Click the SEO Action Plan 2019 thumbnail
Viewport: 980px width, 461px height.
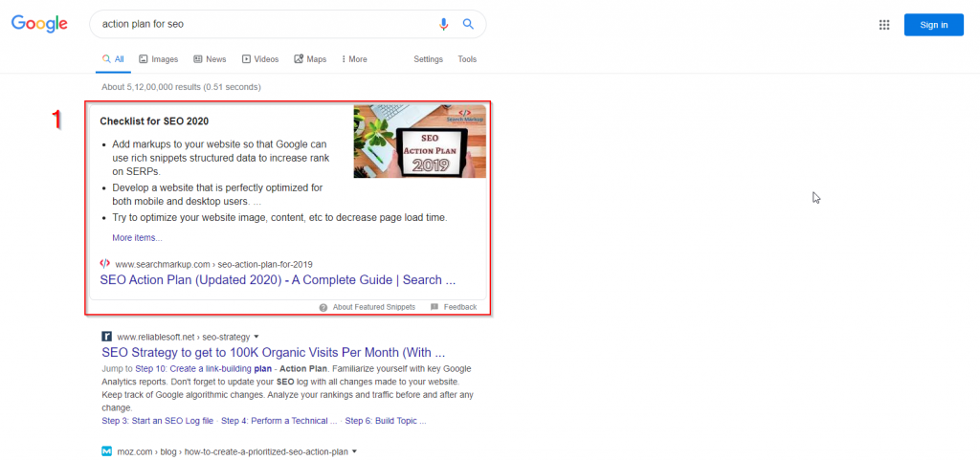coord(419,142)
